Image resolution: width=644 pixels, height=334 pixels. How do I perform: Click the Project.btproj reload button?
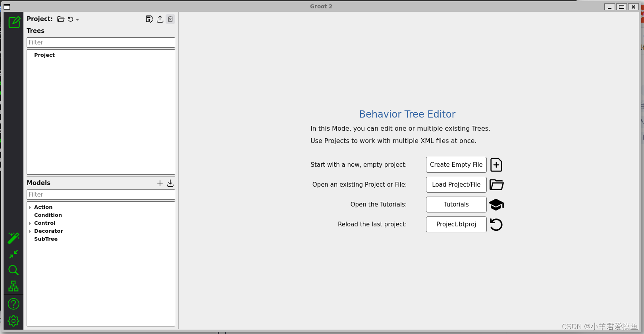tap(456, 224)
